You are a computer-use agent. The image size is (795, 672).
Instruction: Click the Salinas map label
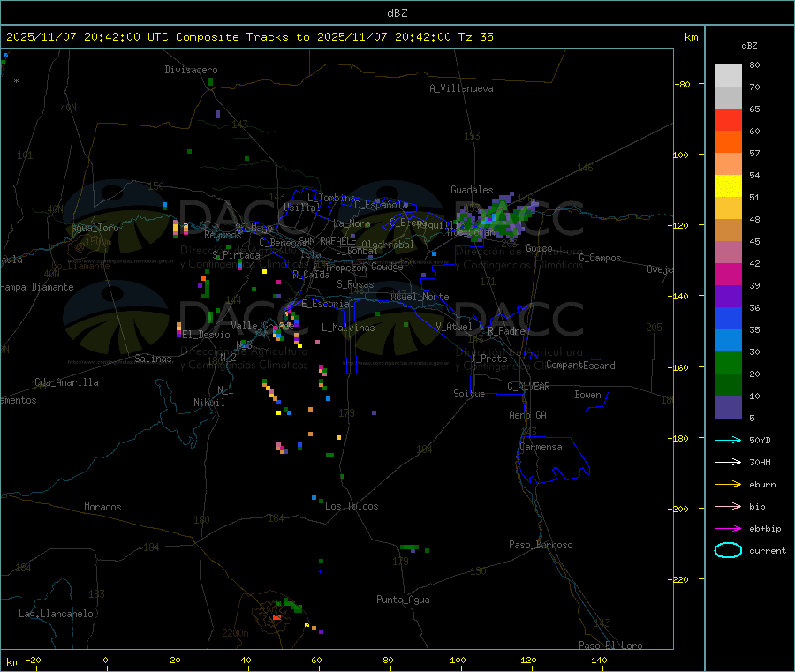(153, 359)
